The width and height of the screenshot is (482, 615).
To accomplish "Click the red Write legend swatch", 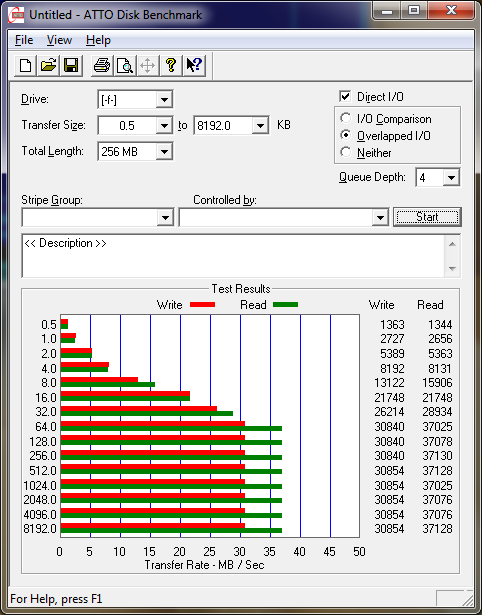I will 202,305.
